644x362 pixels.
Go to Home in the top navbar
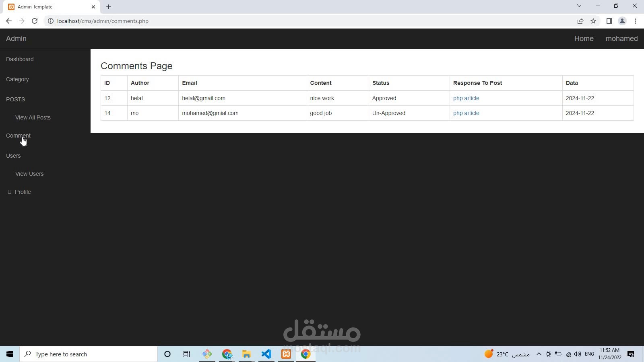pos(584,39)
